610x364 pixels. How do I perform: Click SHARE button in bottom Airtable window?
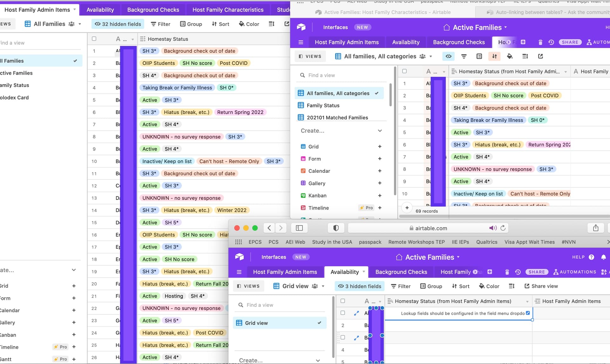[x=537, y=272]
